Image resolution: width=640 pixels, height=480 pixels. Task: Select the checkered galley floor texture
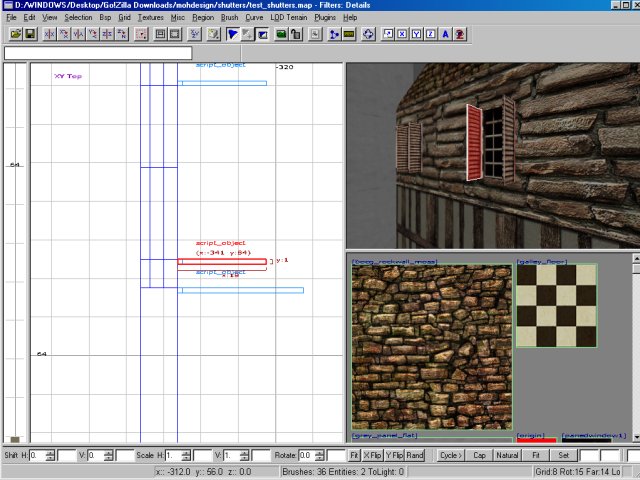(x=556, y=306)
